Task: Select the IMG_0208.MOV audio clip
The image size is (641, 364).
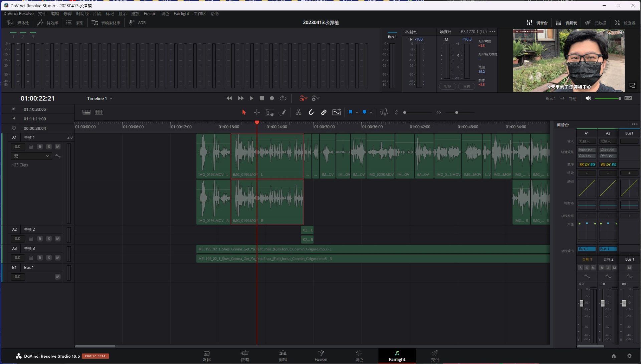Action: (381, 156)
